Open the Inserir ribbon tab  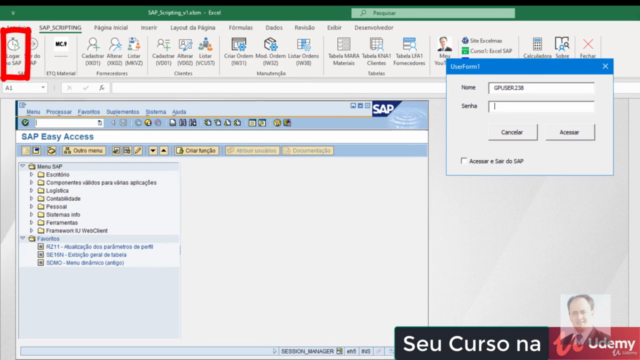click(x=149, y=28)
